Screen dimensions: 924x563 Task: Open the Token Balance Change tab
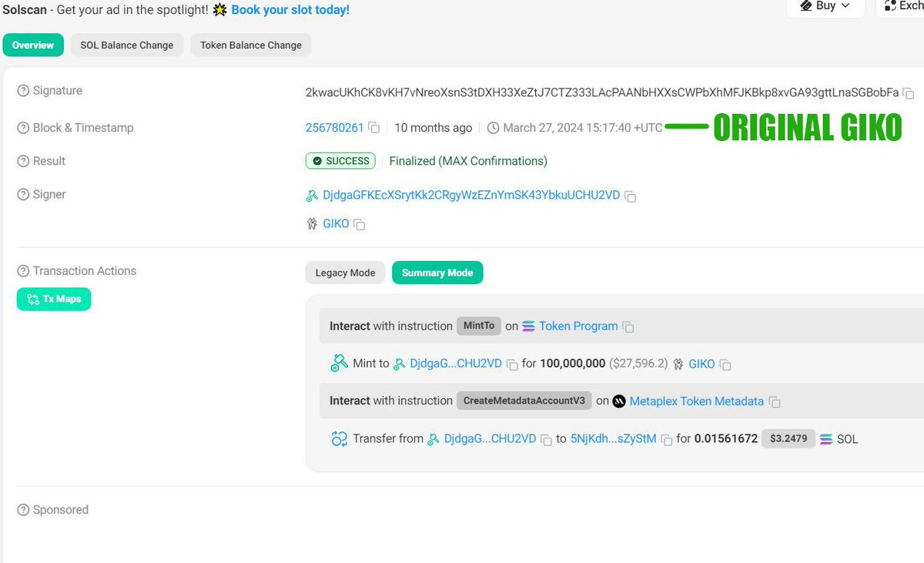(251, 45)
